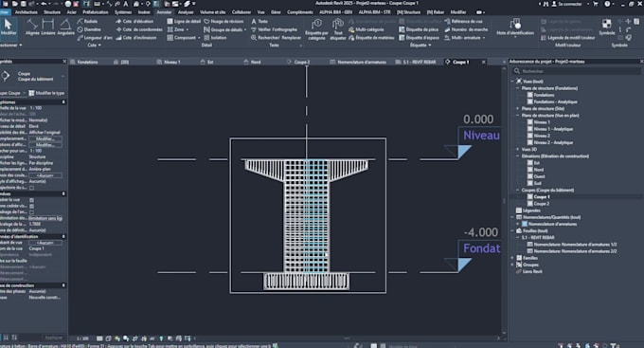Click the Modifier button beside remplacement
The width and height of the screenshot is (644, 348).
coord(45,138)
